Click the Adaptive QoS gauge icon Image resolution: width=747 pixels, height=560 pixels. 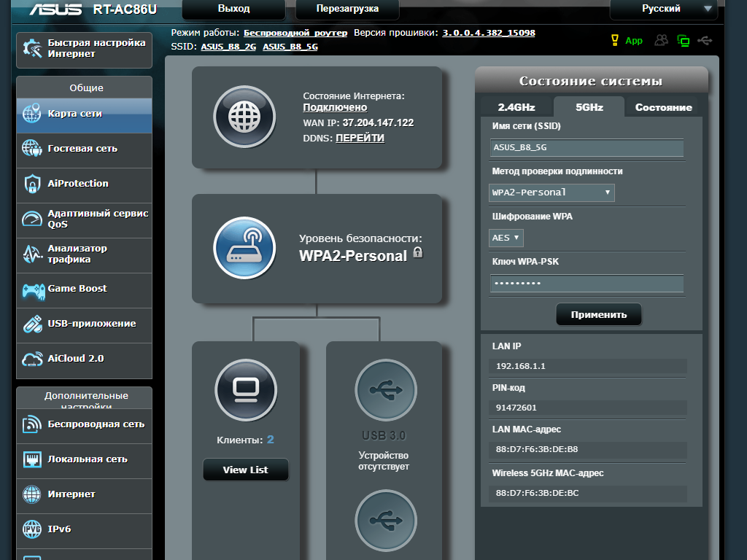tap(32, 219)
